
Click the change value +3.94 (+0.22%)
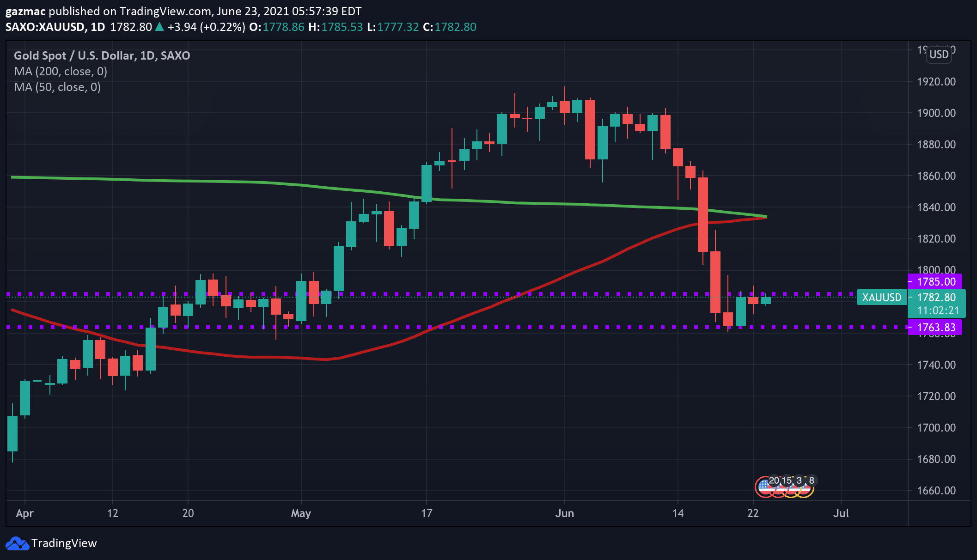coord(207,27)
